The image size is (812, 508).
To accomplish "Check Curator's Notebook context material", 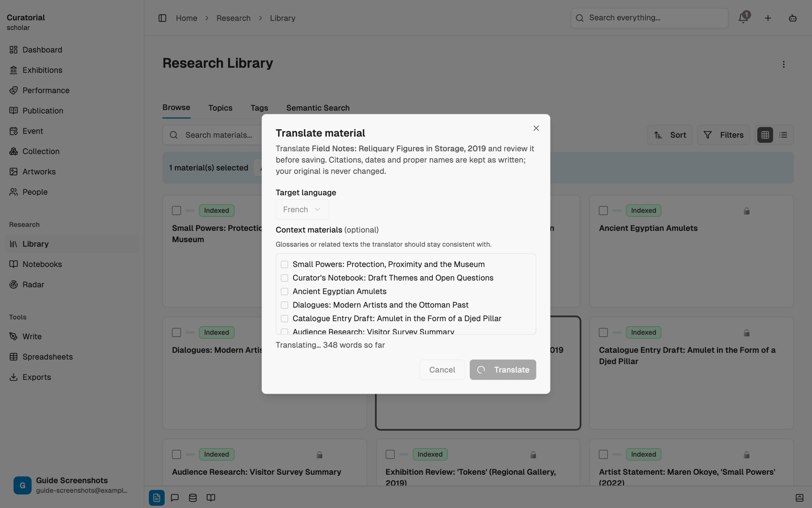I will point(284,278).
